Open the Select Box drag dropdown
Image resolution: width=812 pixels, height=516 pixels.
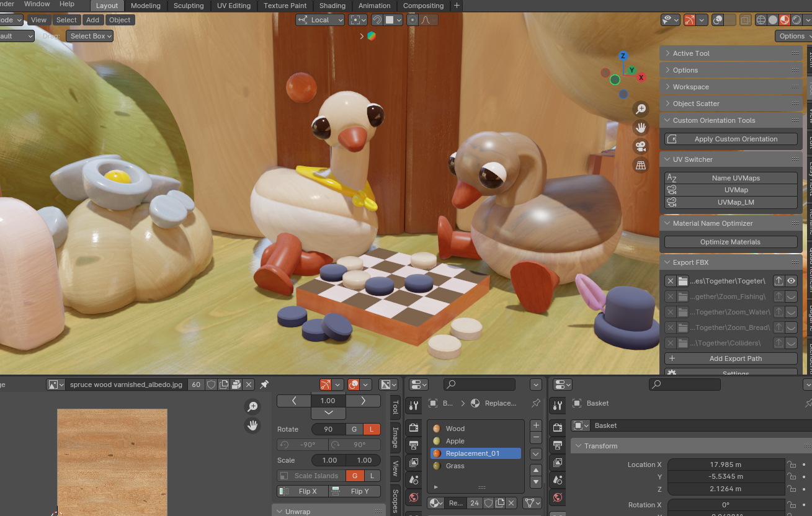(x=90, y=36)
